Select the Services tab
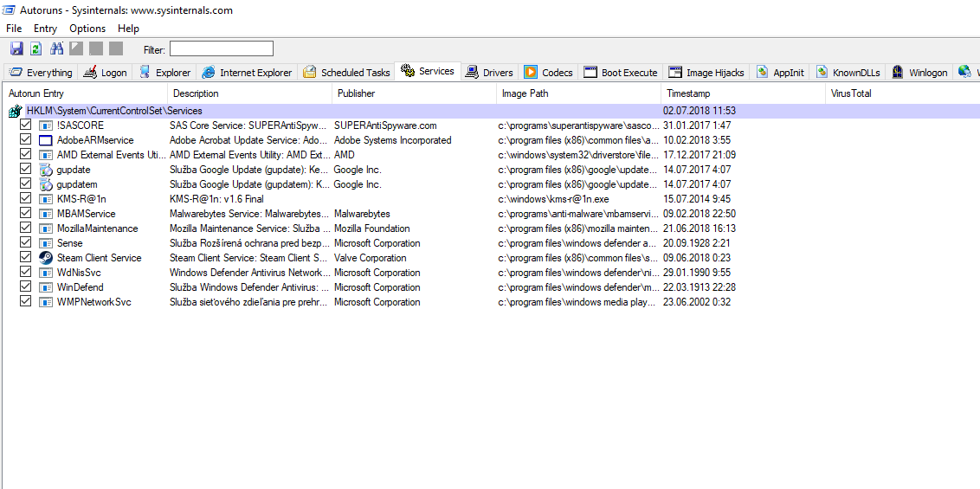980x489 pixels. pos(429,71)
